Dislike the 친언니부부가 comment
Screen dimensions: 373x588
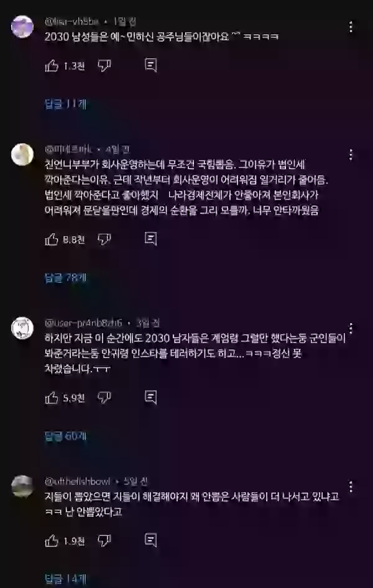pyautogui.click(x=104, y=239)
